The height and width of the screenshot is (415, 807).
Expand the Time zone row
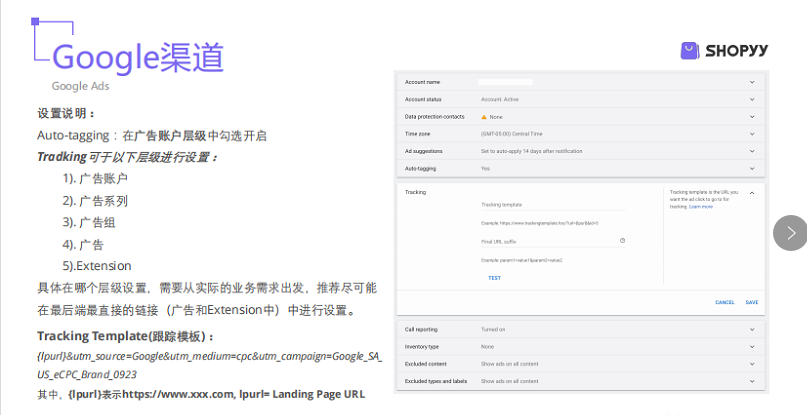click(752, 134)
